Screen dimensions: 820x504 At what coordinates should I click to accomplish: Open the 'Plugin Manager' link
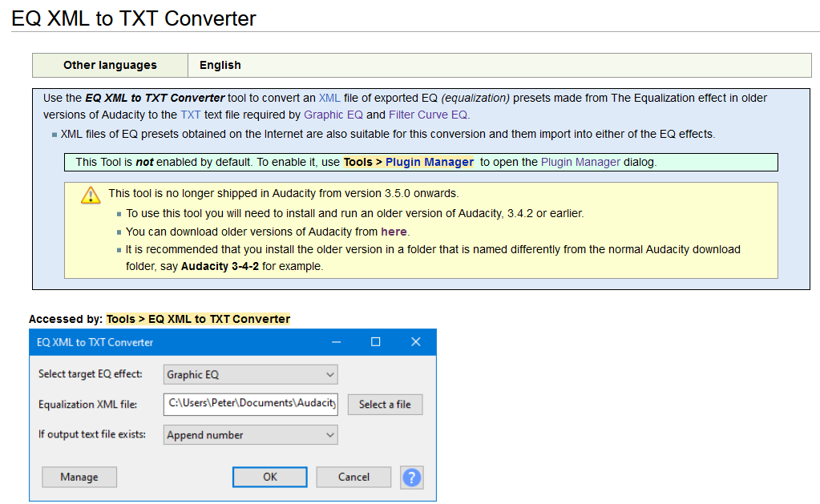click(580, 162)
